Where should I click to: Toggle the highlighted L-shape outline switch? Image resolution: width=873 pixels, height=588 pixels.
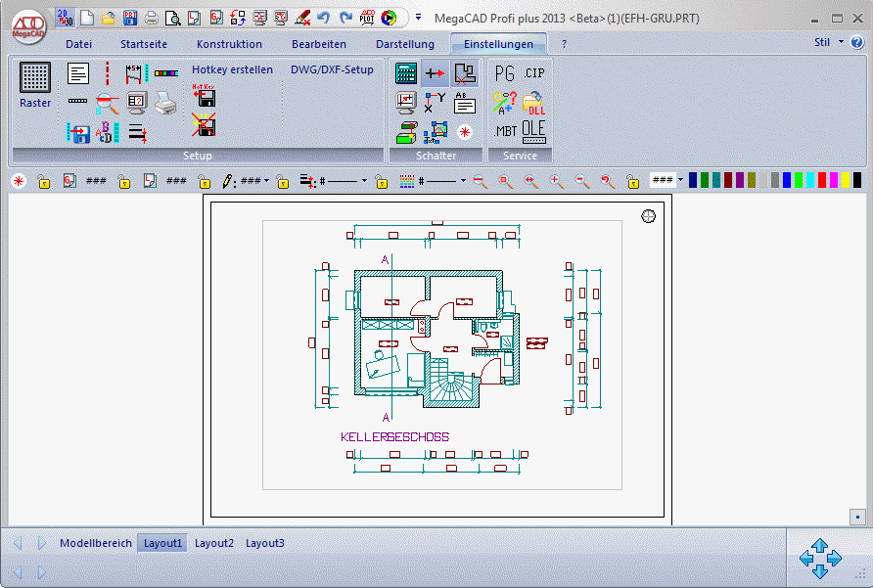[464, 73]
